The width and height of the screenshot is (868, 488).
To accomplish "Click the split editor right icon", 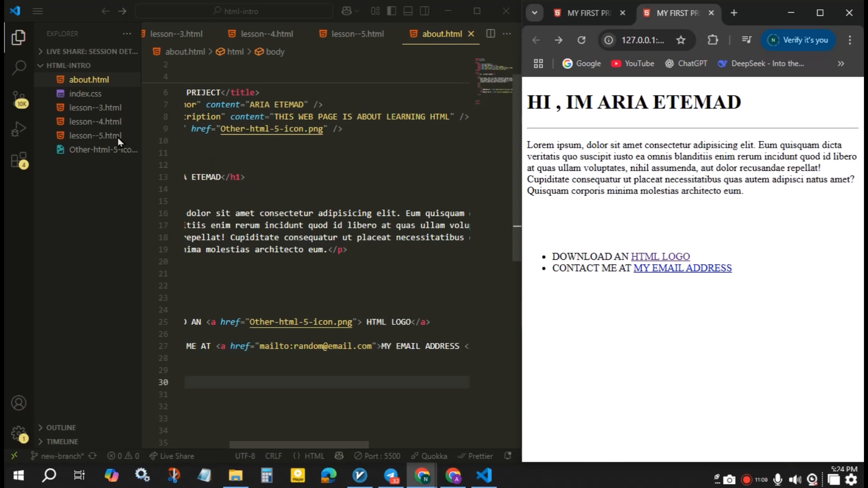I will click(x=491, y=34).
